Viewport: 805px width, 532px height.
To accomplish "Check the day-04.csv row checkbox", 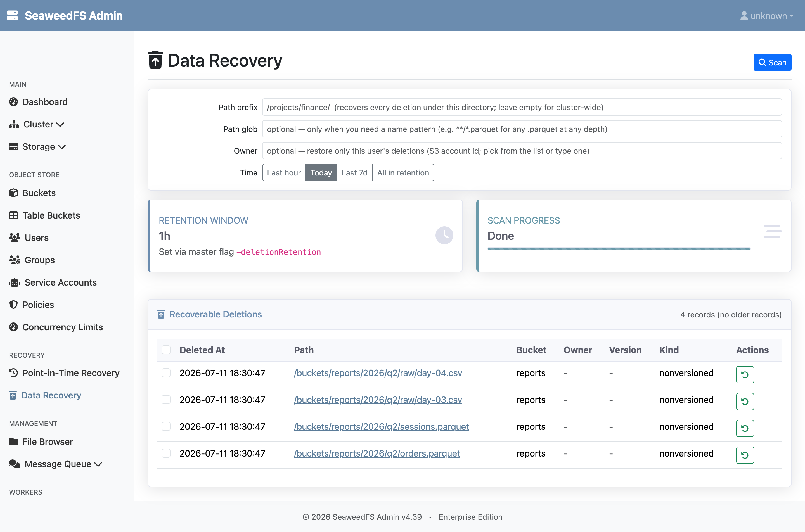I will pos(166,373).
